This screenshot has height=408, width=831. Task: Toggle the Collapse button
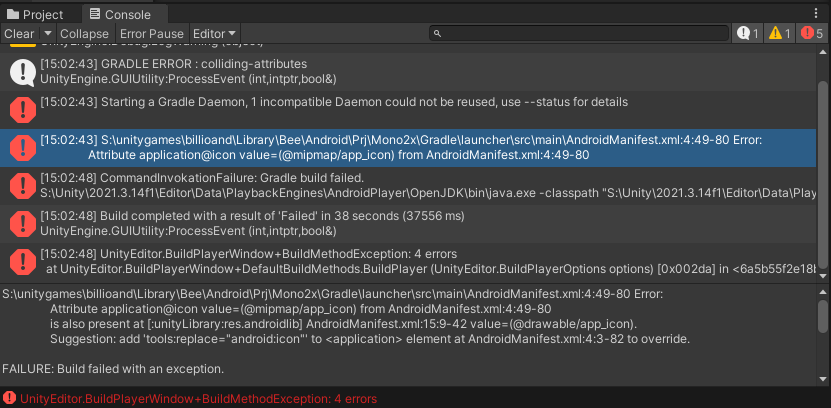tap(84, 34)
